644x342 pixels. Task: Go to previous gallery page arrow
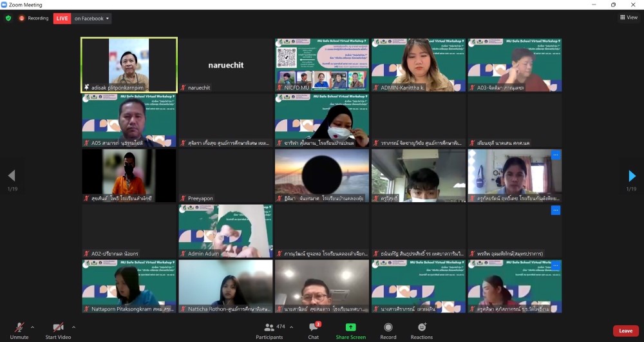pyautogui.click(x=11, y=176)
